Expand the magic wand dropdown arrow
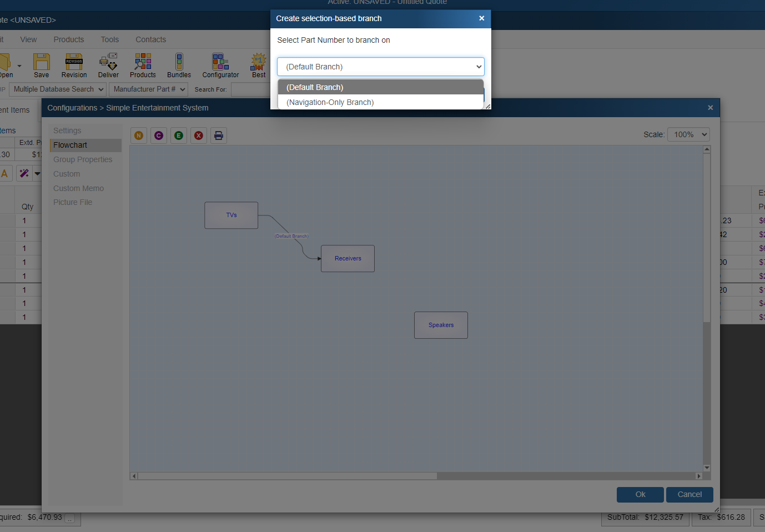The image size is (765, 532). pos(37,173)
